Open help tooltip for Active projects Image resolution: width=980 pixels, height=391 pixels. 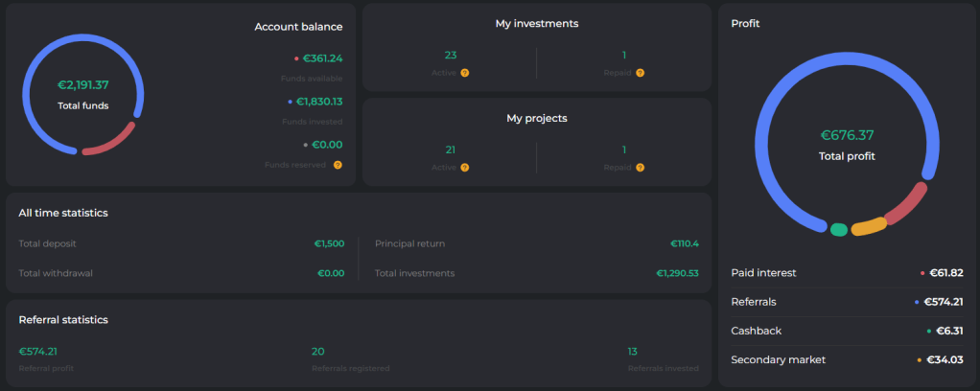pos(465,167)
